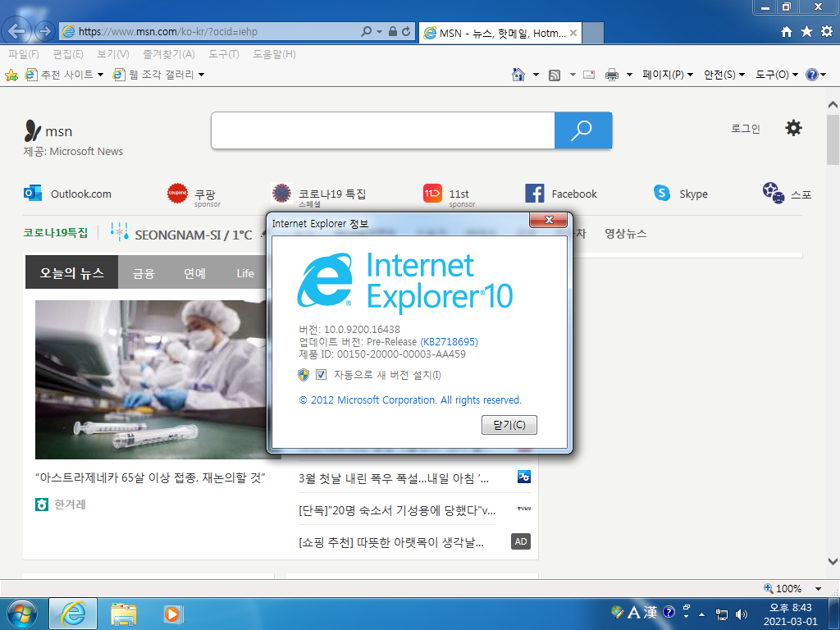840x630 pixels.
Task: Click the Read mail icon in command bar
Action: click(x=589, y=75)
